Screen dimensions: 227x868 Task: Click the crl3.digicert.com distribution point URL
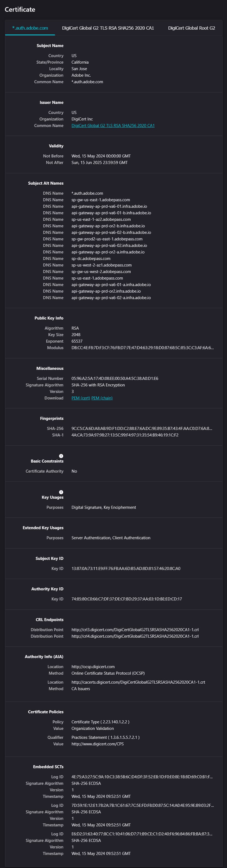pyautogui.click(x=135, y=630)
